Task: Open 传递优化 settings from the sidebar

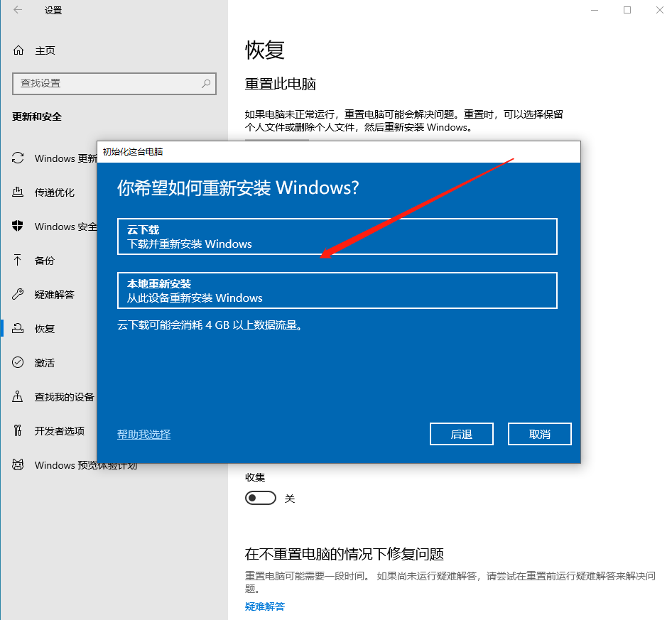Action: click(19, 192)
